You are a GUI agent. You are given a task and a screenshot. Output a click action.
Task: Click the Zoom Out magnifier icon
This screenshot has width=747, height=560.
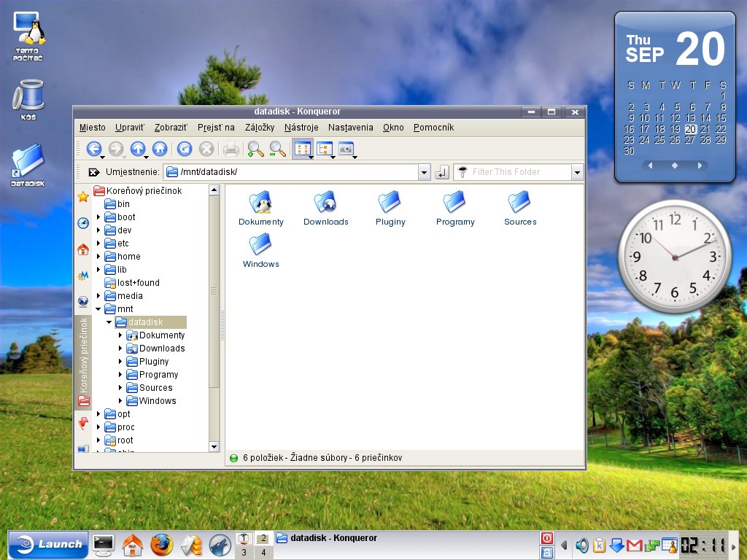click(277, 149)
